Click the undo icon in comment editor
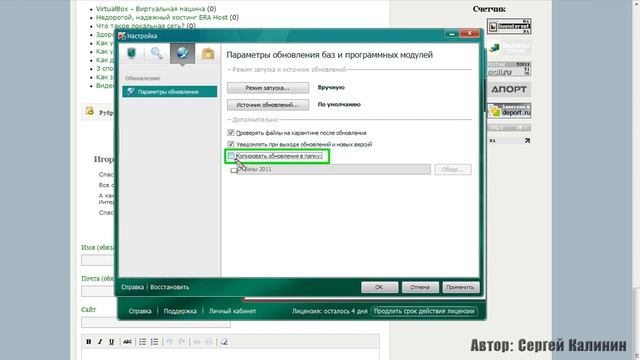This screenshot has width=640, height=360. click(169, 342)
